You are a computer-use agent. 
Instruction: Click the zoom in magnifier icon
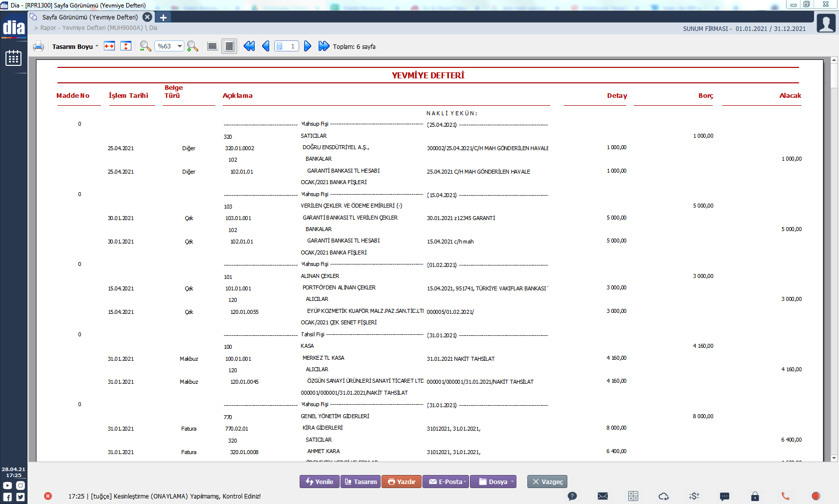point(192,46)
